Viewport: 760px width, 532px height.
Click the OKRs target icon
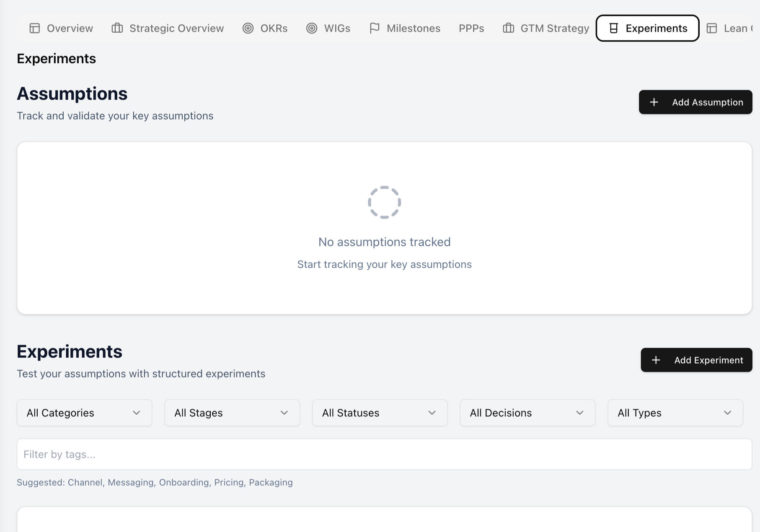pos(248,28)
